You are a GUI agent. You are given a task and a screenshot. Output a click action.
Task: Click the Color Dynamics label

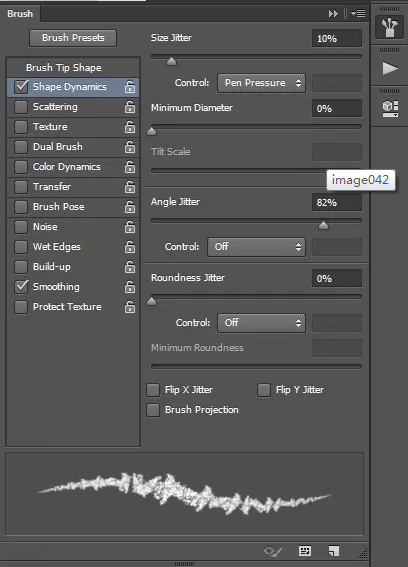pyautogui.click(x=67, y=167)
